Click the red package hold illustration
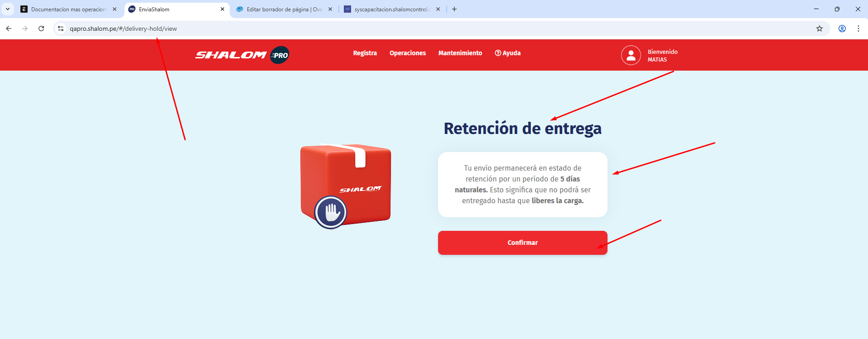 click(x=345, y=186)
